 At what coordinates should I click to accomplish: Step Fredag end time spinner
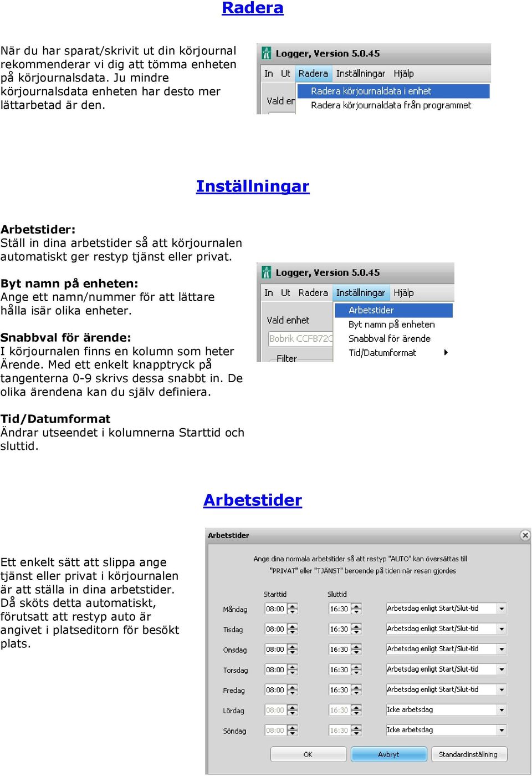[x=357, y=690]
